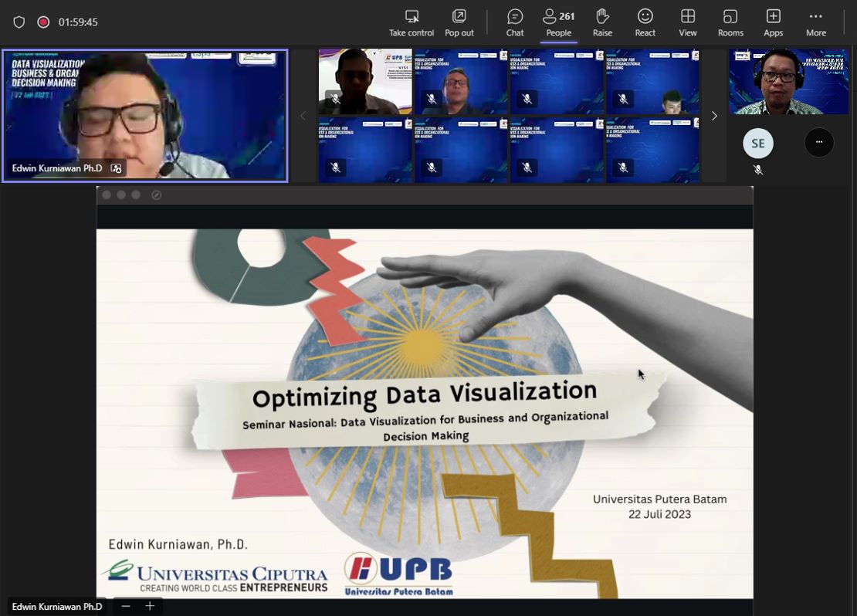Image resolution: width=857 pixels, height=616 pixels.
Task: Click the shield security icon
Action: pyautogui.click(x=19, y=22)
